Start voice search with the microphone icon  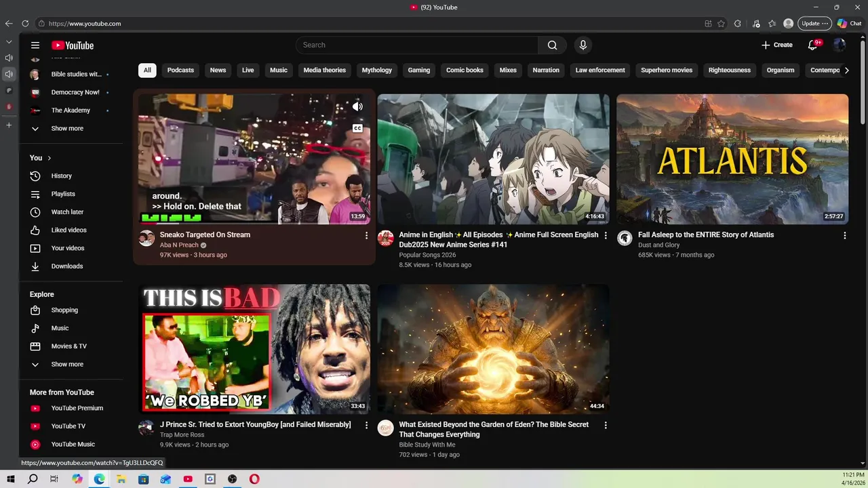583,45
